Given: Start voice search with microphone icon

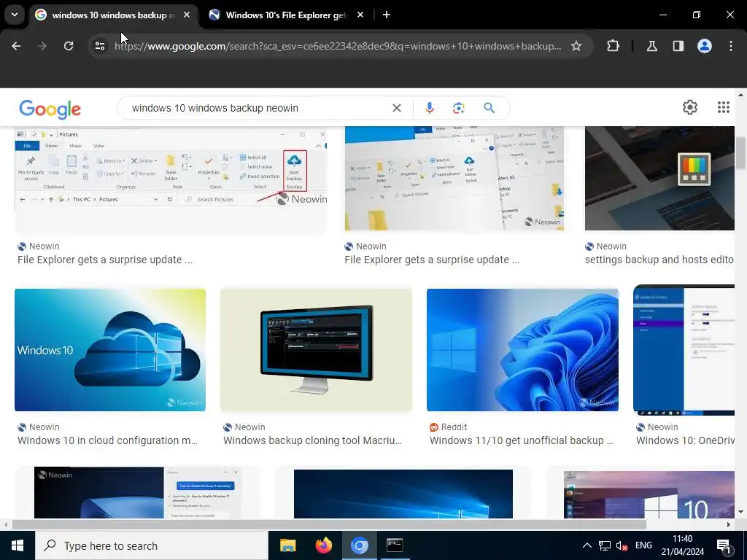Looking at the screenshot, I should [x=430, y=108].
